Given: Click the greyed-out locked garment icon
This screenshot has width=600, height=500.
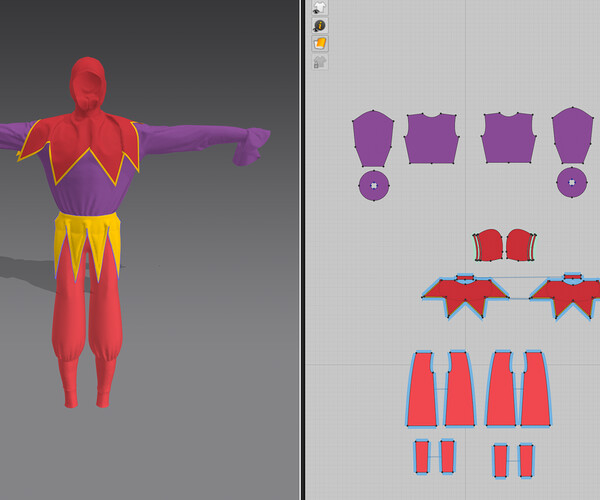Looking at the screenshot, I should [320, 62].
